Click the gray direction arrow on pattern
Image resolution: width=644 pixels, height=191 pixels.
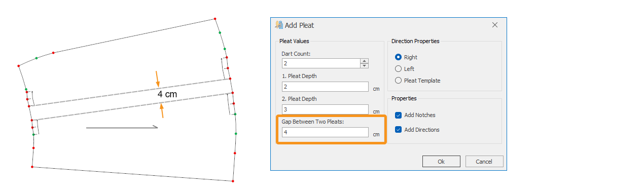tap(122, 128)
